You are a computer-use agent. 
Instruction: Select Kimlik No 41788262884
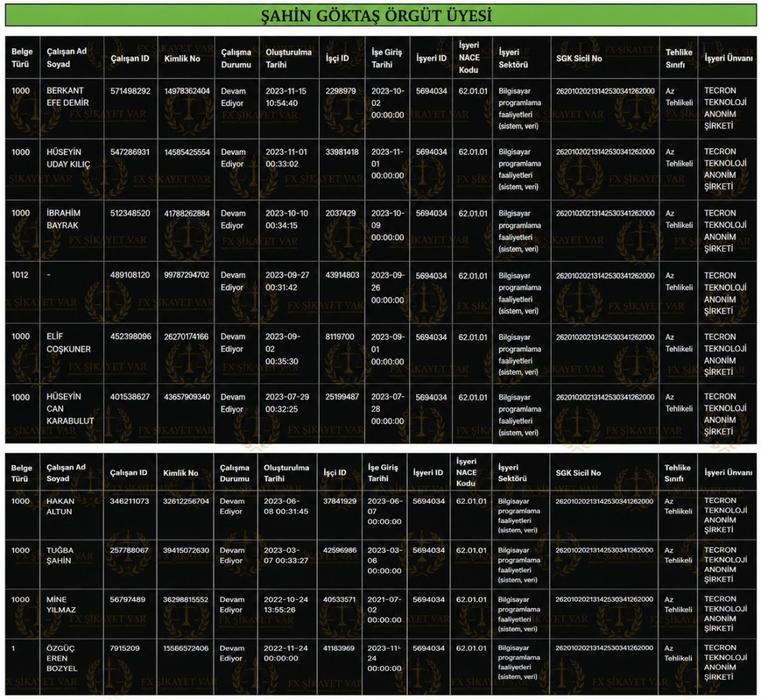click(x=187, y=214)
